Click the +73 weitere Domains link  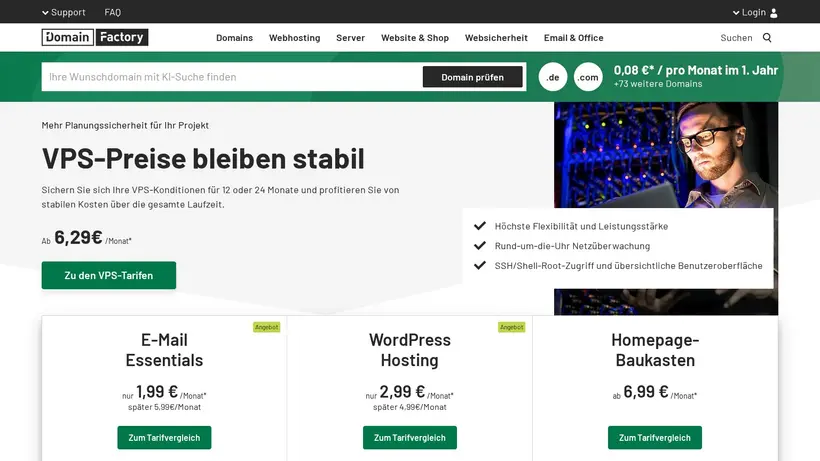pos(658,84)
